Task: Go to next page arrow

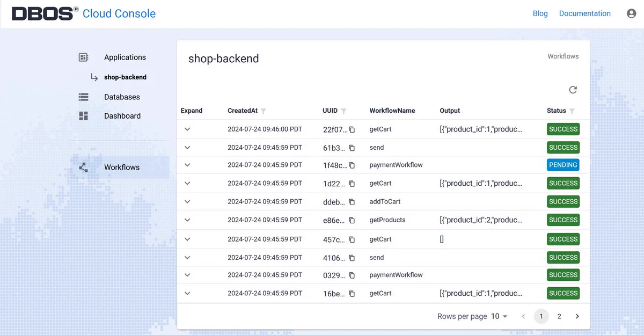Action: point(577,316)
